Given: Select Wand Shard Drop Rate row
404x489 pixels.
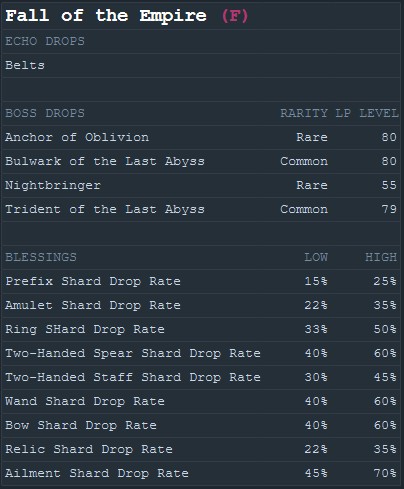Looking at the screenshot, I should coord(201,401).
